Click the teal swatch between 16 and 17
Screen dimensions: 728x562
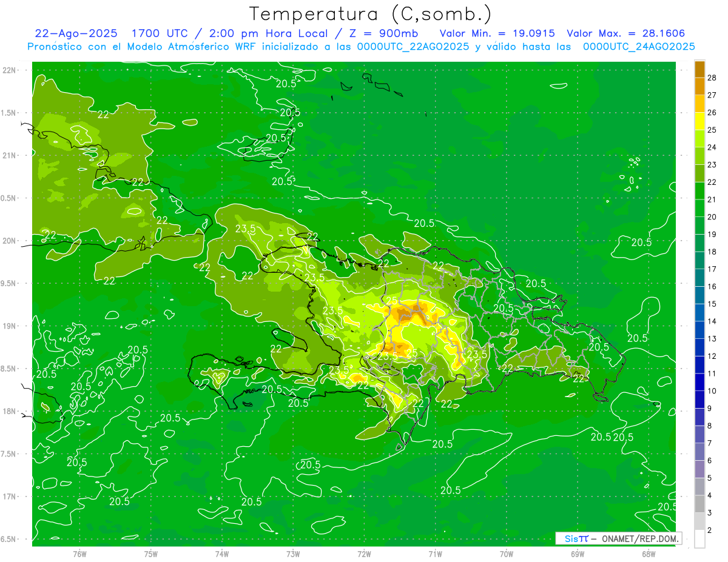[699, 278]
